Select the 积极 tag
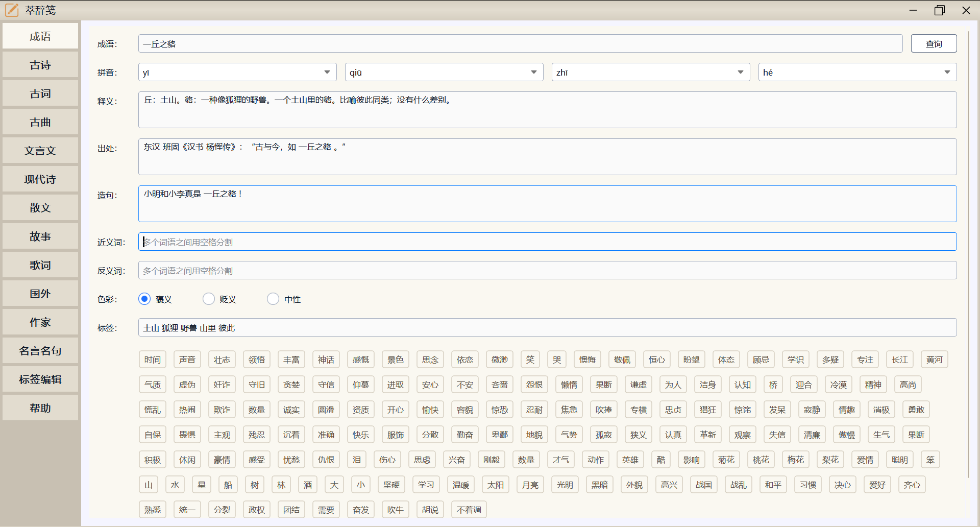 [153, 460]
